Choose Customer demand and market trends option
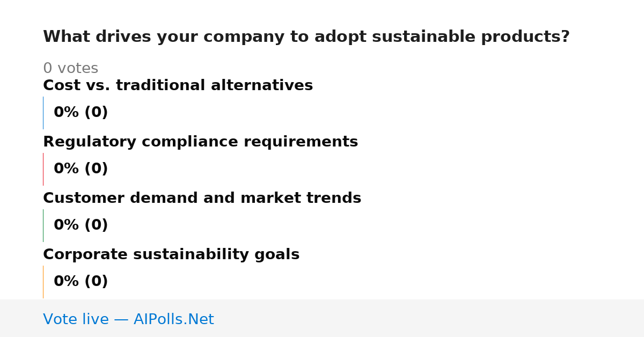Image resolution: width=644 pixels, height=337 pixels. (x=202, y=199)
